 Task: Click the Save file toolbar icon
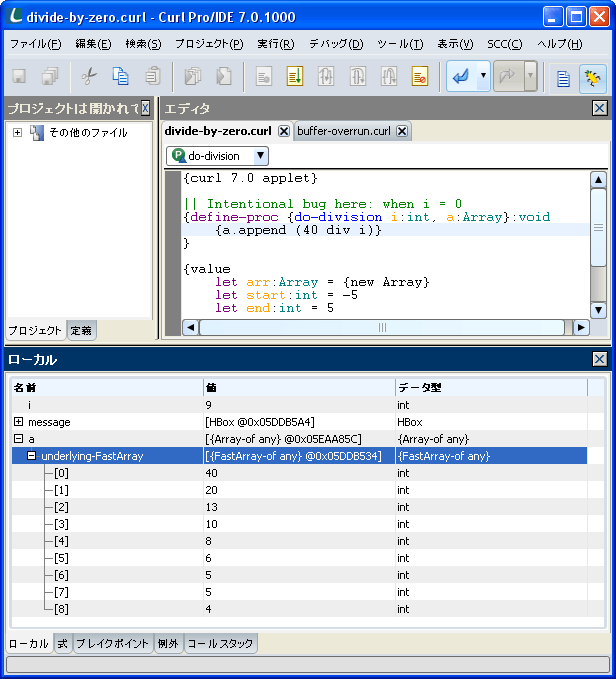(x=19, y=77)
